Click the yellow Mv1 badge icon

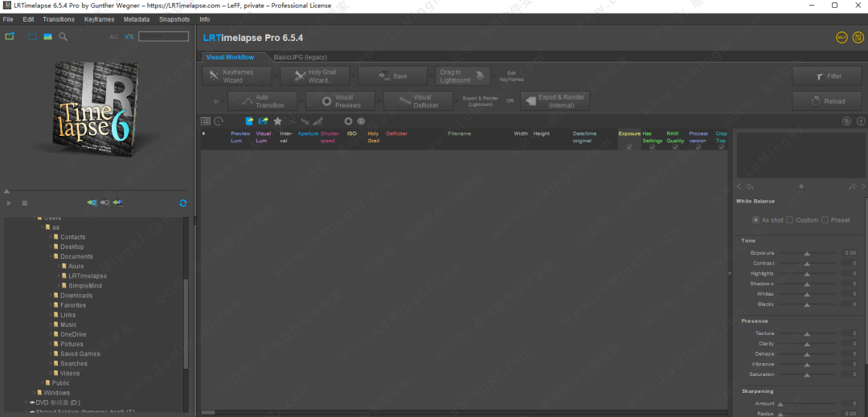[841, 37]
